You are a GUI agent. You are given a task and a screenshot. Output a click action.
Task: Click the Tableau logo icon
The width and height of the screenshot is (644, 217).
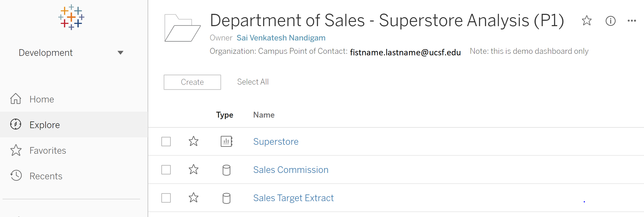pyautogui.click(x=71, y=17)
